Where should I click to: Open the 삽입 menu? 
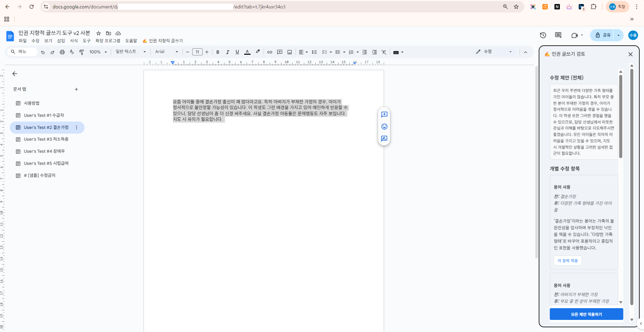[x=61, y=41]
